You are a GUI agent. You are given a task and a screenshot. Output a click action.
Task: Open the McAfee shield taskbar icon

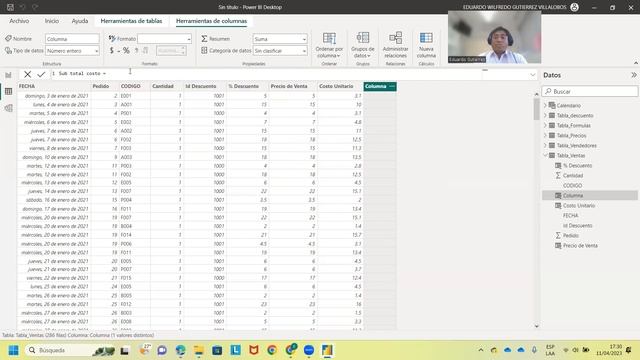coord(253,350)
